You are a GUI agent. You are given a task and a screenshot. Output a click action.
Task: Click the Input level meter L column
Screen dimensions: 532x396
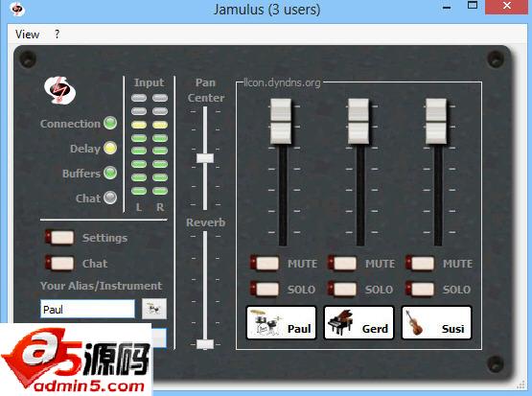[x=139, y=144]
